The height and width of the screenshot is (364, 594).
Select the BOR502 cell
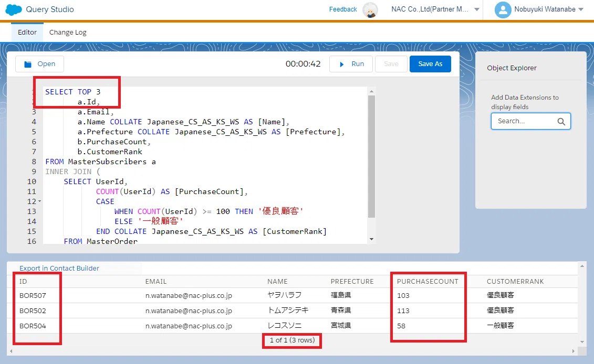tap(33, 311)
